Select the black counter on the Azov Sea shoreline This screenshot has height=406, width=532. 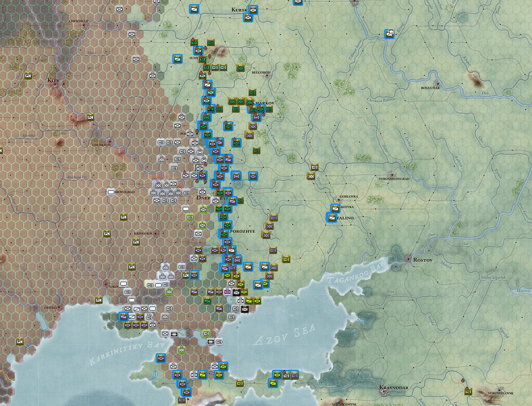pyautogui.click(x=245, y=309)
